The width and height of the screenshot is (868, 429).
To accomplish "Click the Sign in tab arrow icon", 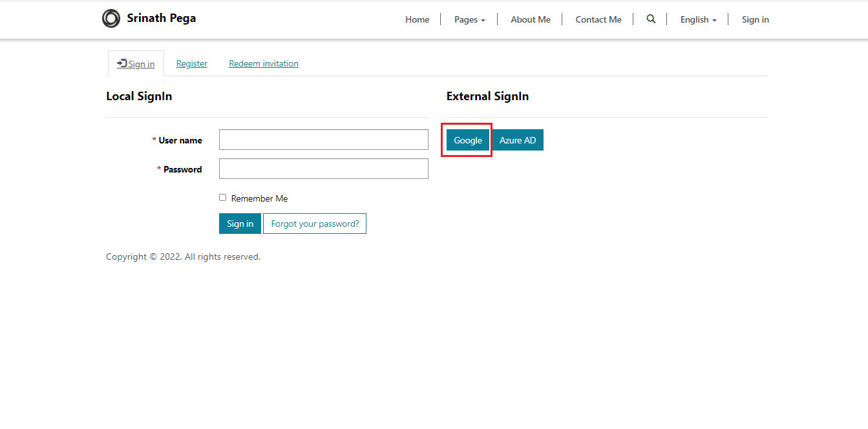I will (x=122, y=63).
